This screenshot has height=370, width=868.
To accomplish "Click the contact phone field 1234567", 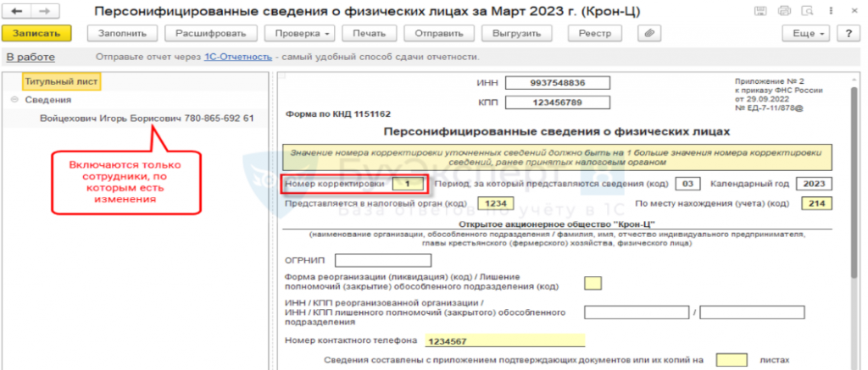I will tap(505, 340).
